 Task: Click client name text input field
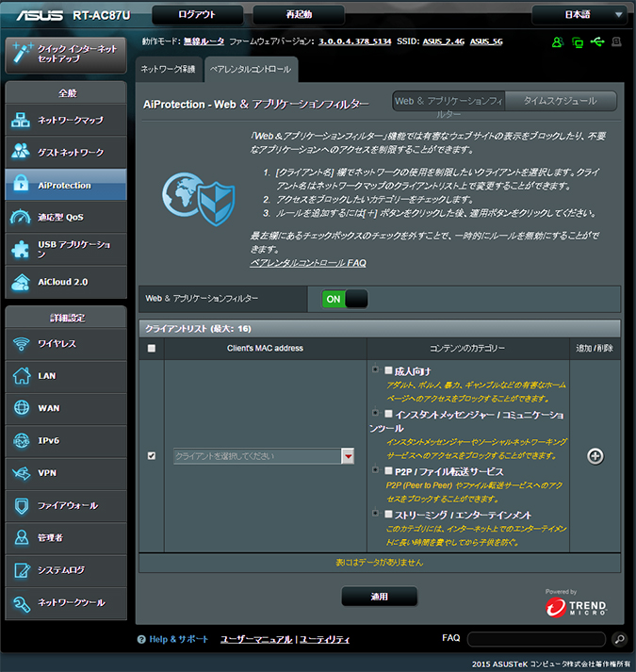click(x=257, y=456)
